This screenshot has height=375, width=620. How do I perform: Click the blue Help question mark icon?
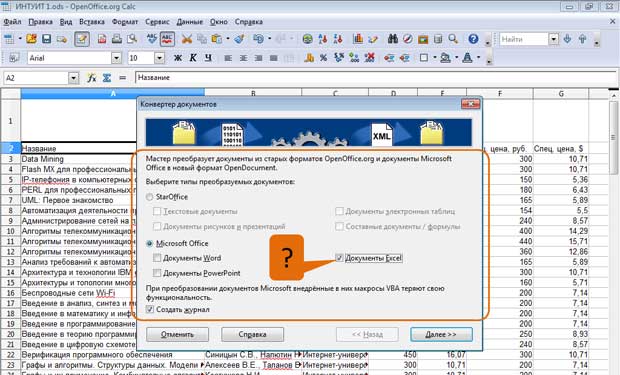point(473,39)
